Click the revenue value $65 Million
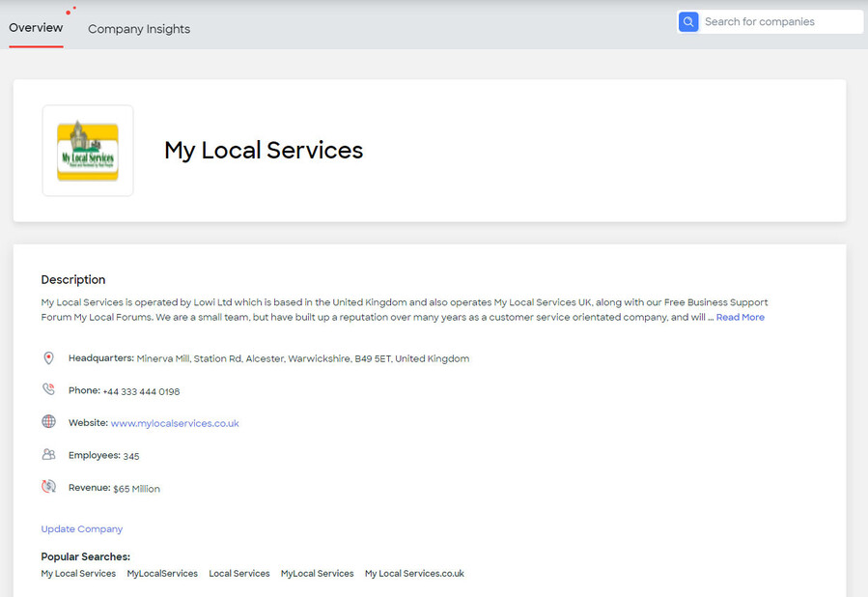The height and width of the screenshot is (597, 868). [x=137, y=489]
